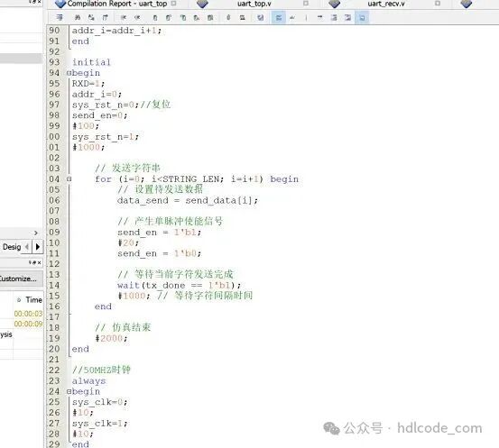The width and height of the screenshot is (499, 448).
Task: Click the addr_i=0 statement
Action: tap(97, 95)
